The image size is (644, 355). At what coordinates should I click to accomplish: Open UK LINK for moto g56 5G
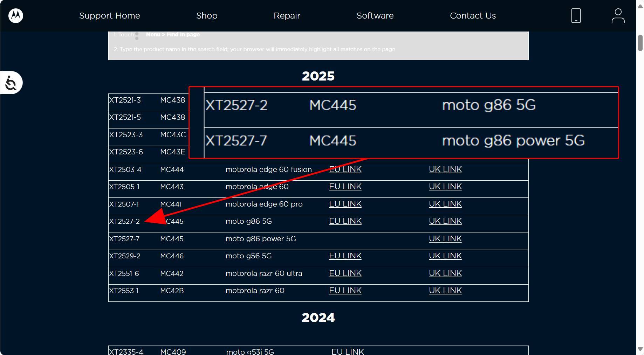click(x=445, y=256)
